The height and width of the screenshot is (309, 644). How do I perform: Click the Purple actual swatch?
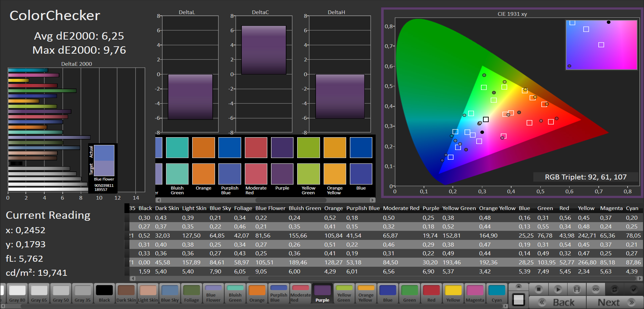tap(282, 148)
